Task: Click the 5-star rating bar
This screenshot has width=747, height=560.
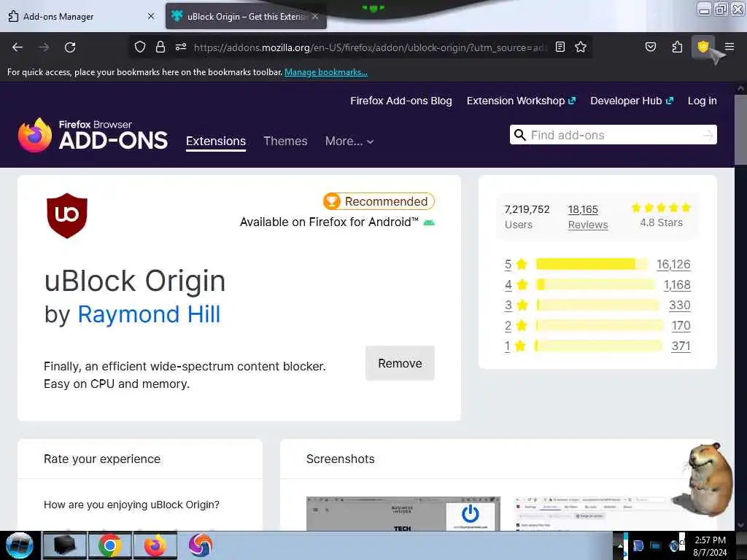Action: pyautogui.click(x=592, y=264)
